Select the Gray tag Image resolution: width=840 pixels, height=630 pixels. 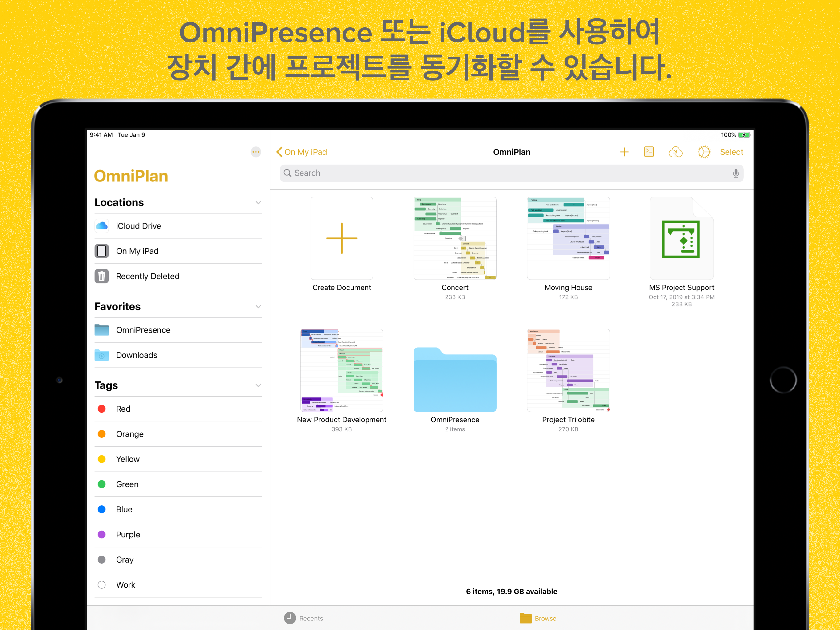click(125, 560)
